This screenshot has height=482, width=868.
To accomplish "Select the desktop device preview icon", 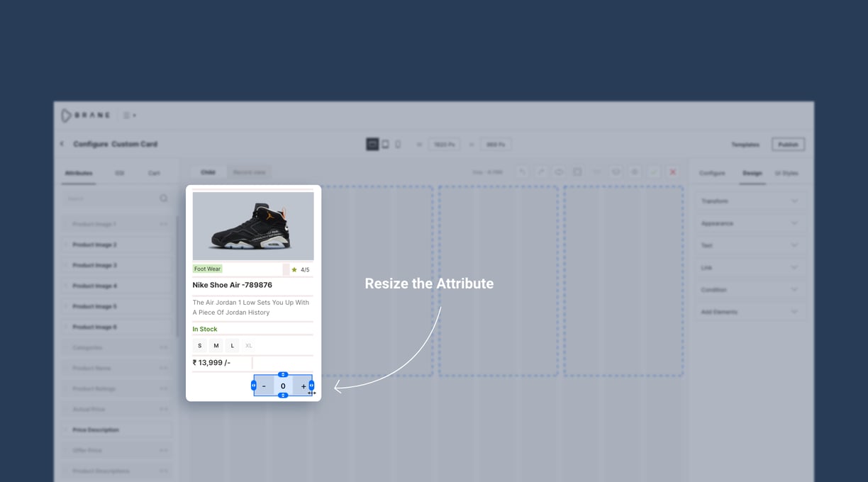I will [372, 144].
